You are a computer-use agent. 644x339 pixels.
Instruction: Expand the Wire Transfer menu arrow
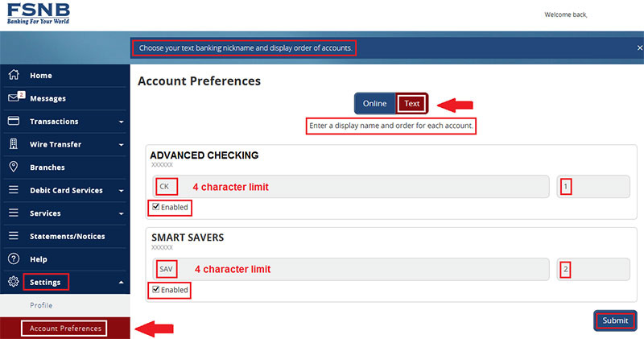tap(122, 145)
